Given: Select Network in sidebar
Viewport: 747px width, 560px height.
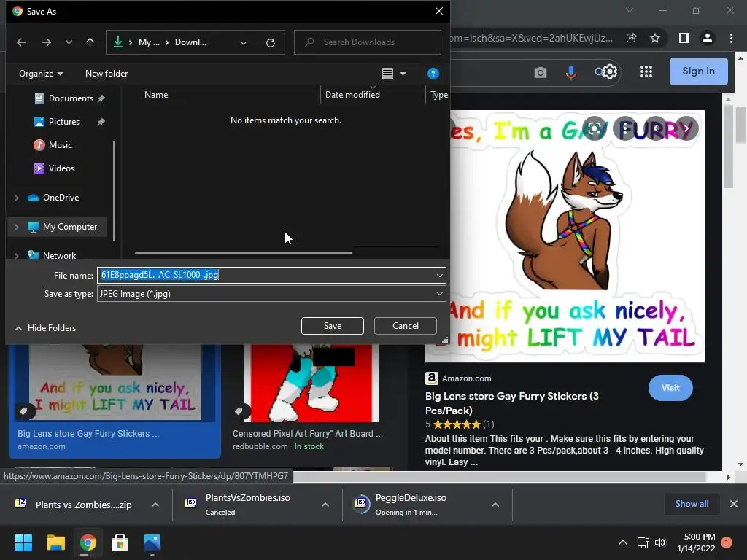Looking at the screenshot, I should 59,256.
